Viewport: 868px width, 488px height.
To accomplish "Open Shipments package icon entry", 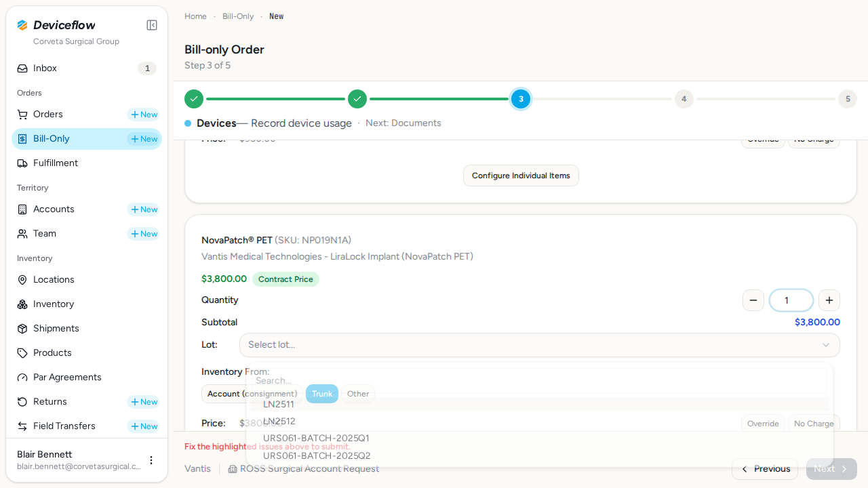I will (x=87, y=329).
